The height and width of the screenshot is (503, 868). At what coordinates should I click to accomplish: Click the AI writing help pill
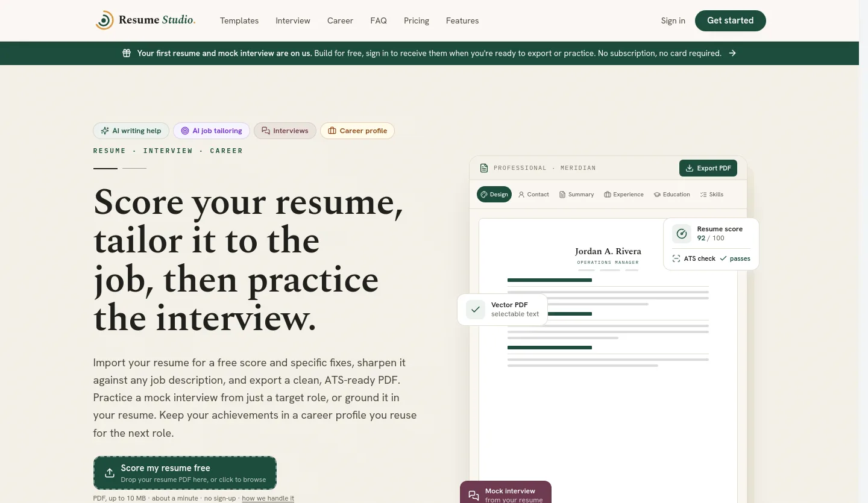[131, 131]
